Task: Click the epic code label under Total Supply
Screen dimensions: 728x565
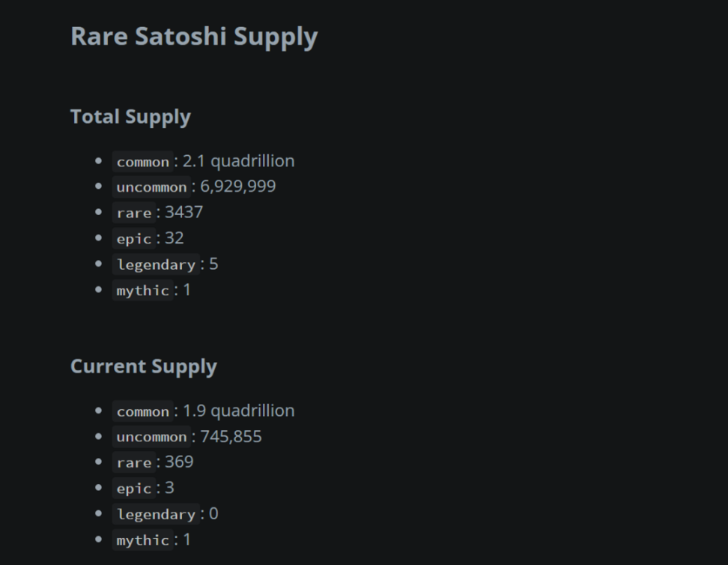Action: [x=134, y=239]
